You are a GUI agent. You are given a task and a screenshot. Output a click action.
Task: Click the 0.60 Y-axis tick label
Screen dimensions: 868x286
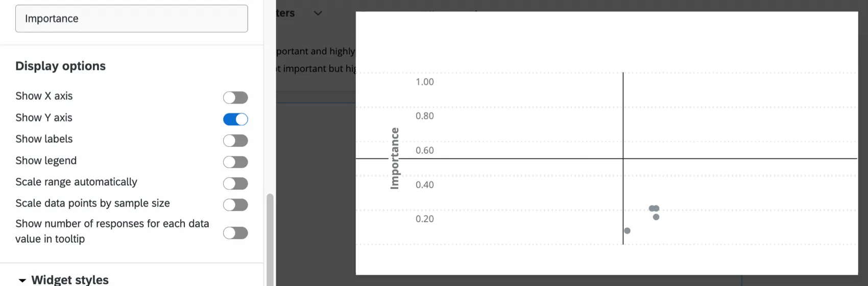(x=424, y=150)
